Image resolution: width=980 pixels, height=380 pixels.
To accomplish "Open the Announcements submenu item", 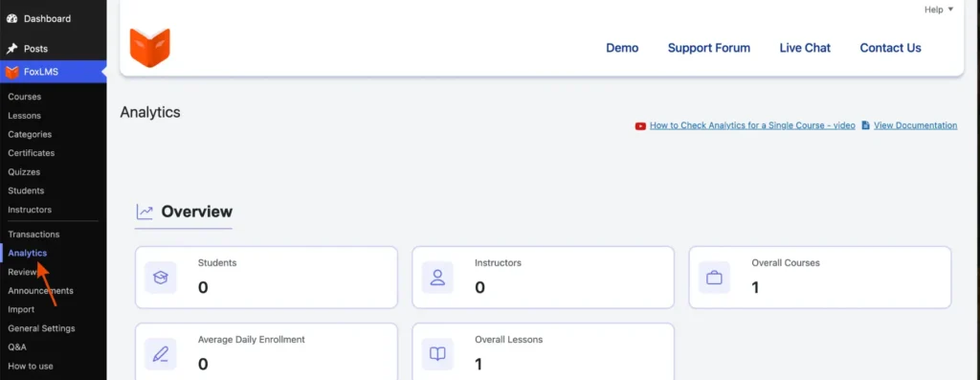I will [x=40, y=291].
